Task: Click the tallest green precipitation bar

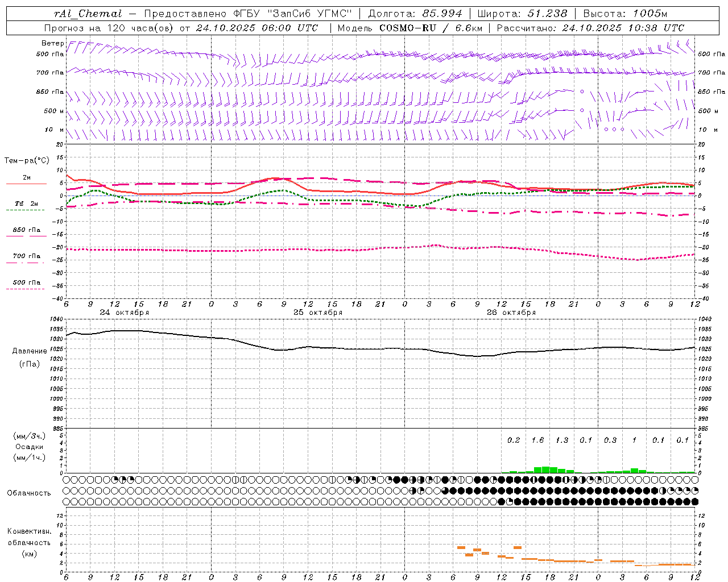Action: click(x=546, y=470)
